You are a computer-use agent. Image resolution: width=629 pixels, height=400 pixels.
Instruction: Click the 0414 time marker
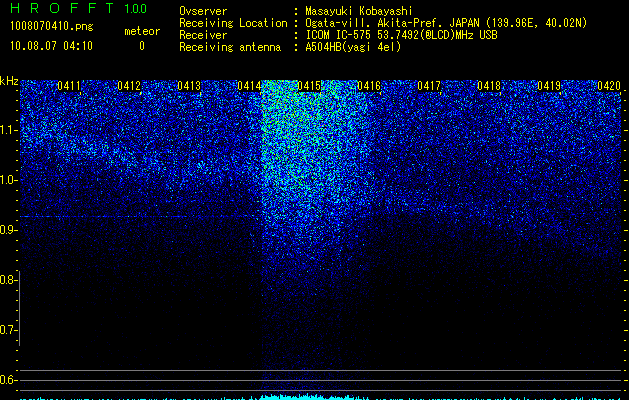249,86
